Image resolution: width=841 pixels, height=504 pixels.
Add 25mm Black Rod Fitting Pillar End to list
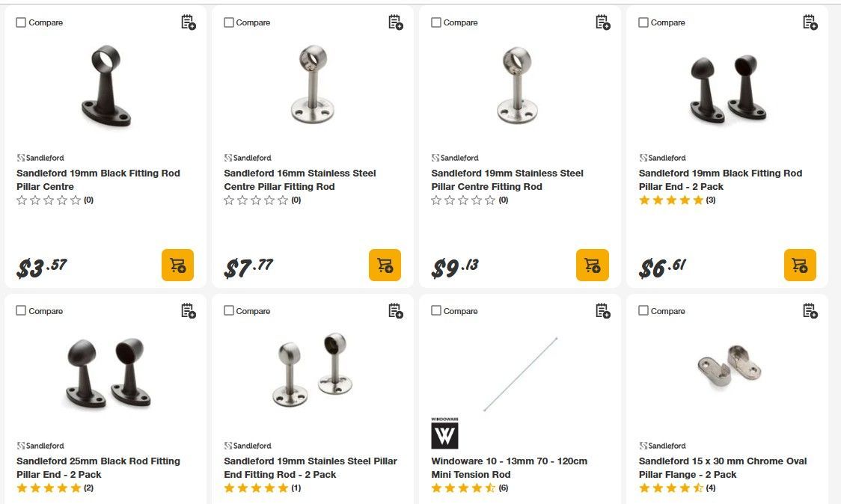[189, 310]
